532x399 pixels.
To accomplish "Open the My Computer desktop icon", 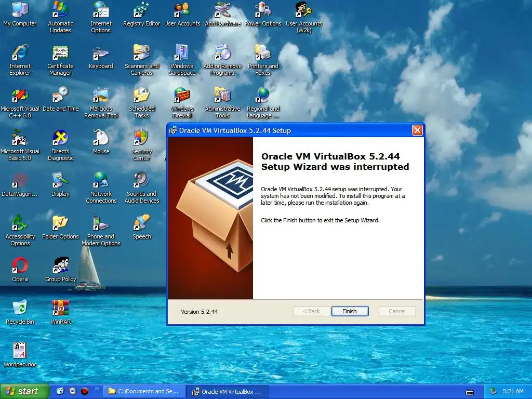I will [20, 14].
